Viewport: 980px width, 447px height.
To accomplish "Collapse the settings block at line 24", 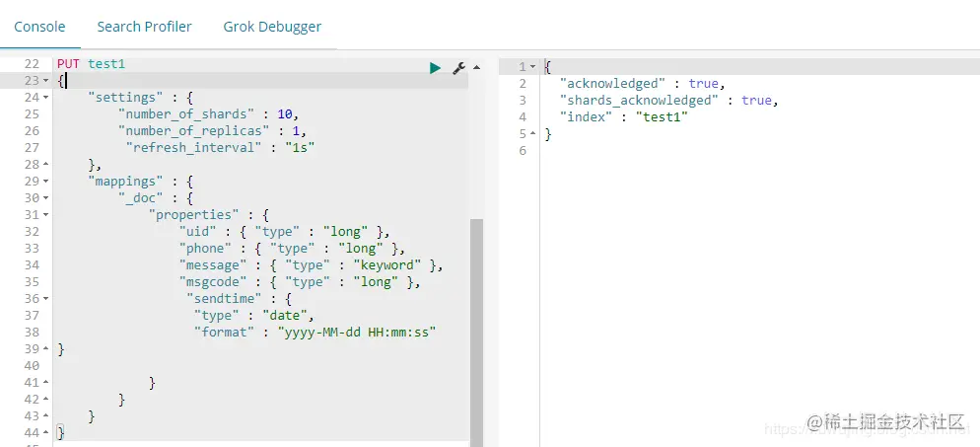I will [46, 98].
